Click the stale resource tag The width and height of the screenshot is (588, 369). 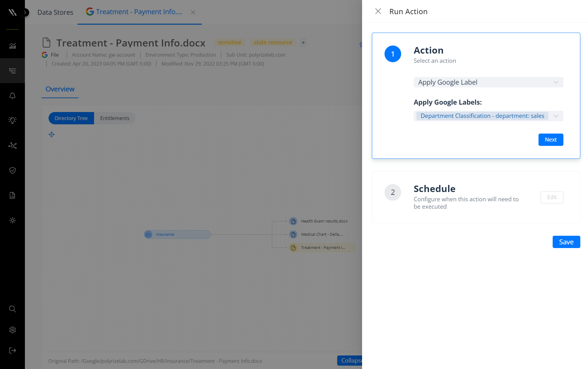tap(273, 42)
